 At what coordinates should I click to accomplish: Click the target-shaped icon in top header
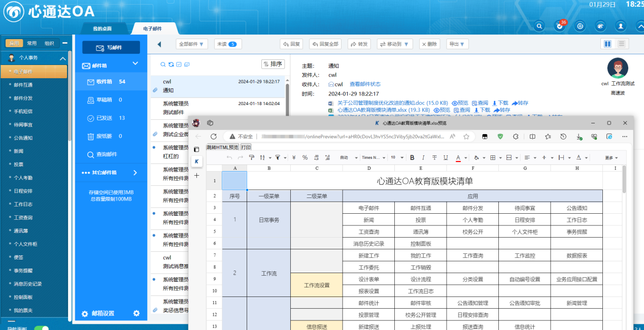[x=580, y=25]
